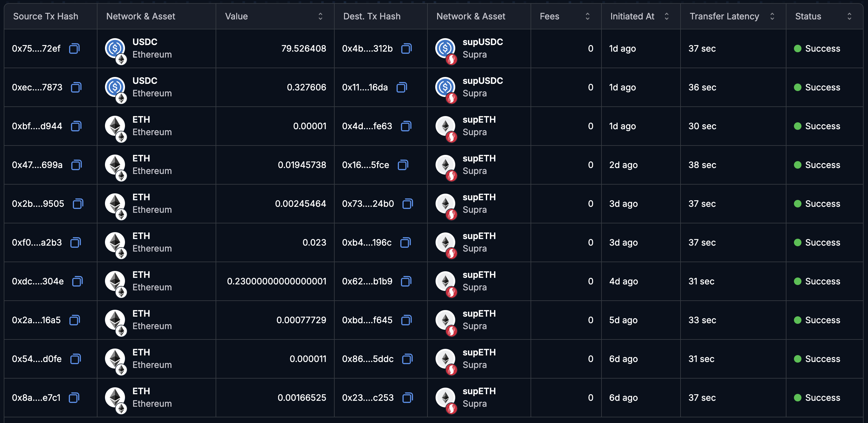
Task: Click the Dest. Tx Hash column header
Action: click(372, 16)
